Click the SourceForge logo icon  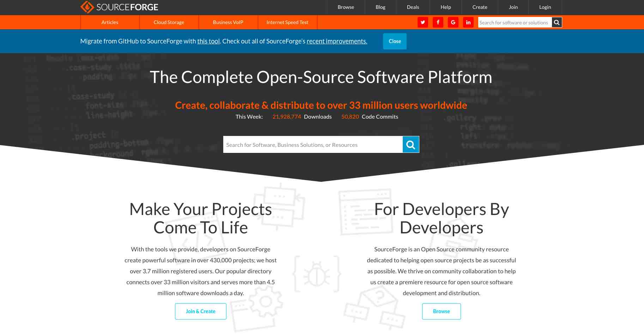[x=87, y=7]
